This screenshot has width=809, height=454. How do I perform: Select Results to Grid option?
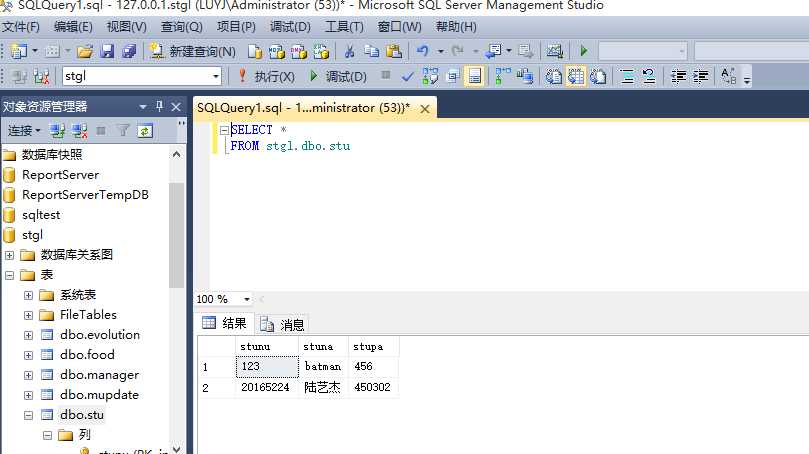[576, 76]
